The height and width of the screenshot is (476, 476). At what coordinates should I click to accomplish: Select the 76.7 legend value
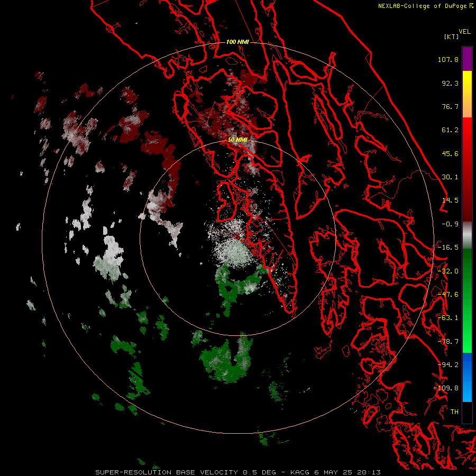tap(450, 106)
